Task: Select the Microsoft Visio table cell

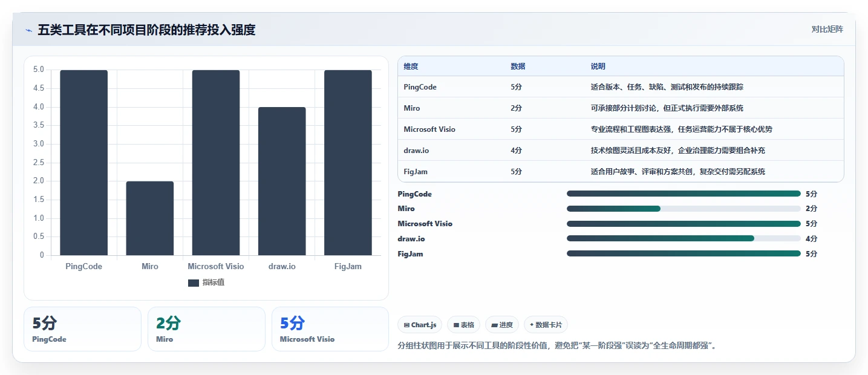Action: (x=429, y=129)
